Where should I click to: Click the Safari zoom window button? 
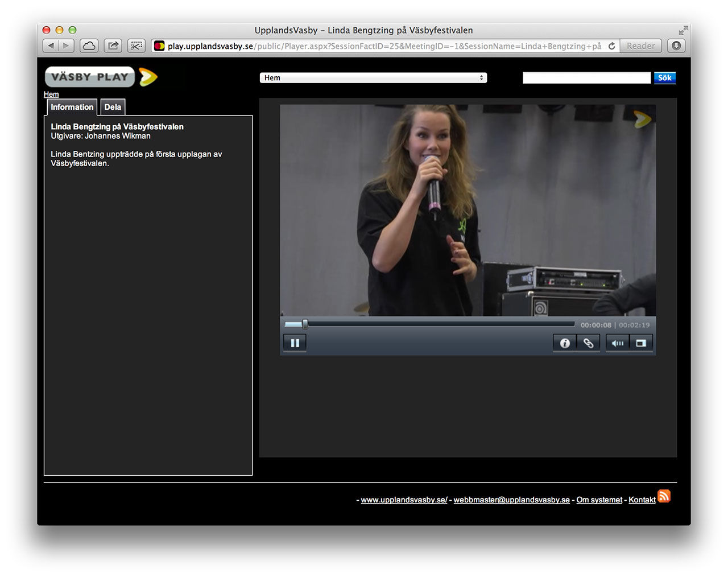(72, 30)
